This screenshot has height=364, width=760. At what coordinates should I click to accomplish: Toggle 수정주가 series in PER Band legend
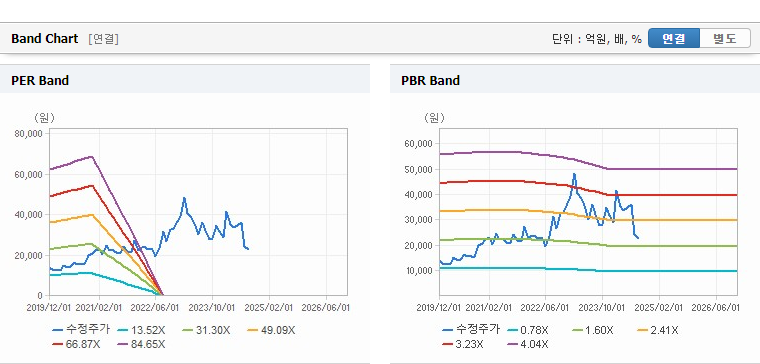click(81, 330)
